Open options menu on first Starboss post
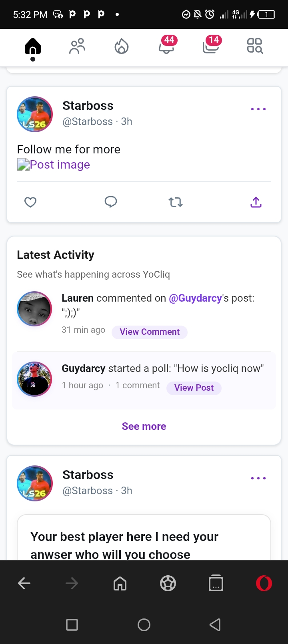 (258, 109)
